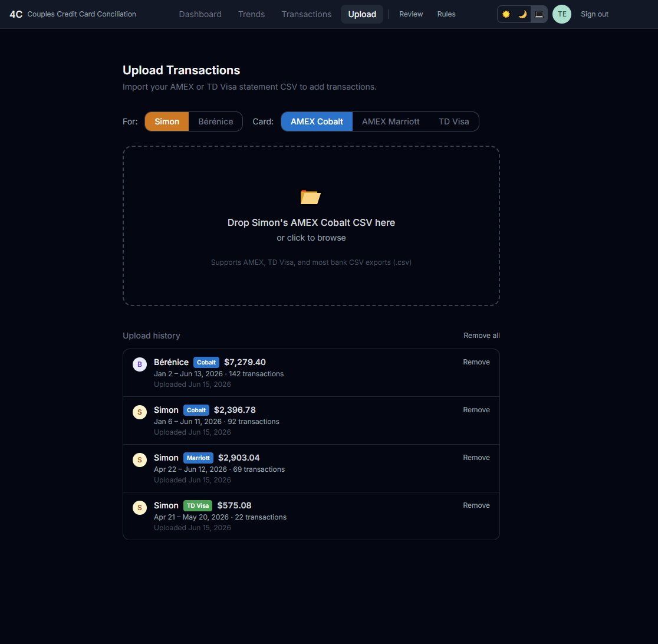Image resolution: width=658 pixels, height=644 pixels.
Task: Click S avatar on Simon Cobalt row
Action: [x=140, y=412]
